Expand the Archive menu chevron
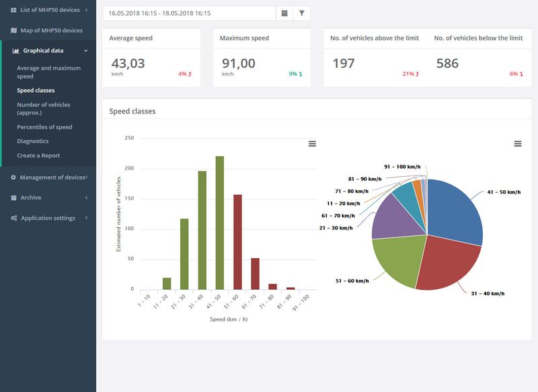Screen dimensions: 538x392 87,198
